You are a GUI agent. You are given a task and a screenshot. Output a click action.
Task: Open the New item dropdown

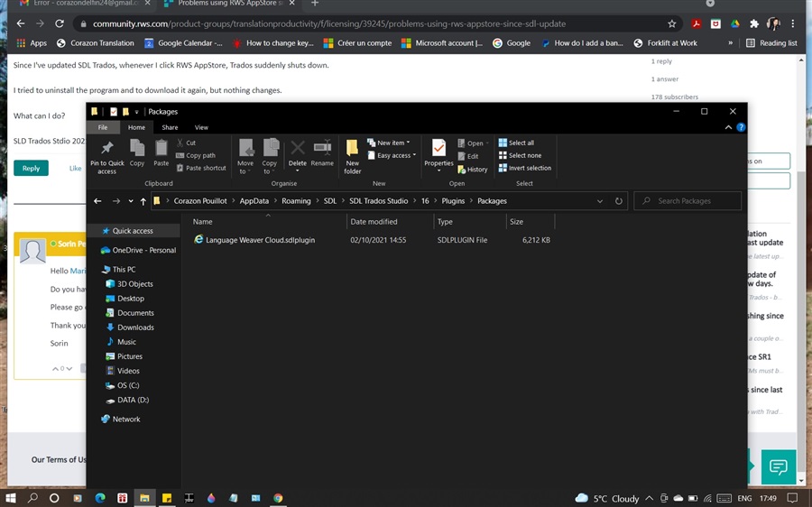tap(388, 143)
